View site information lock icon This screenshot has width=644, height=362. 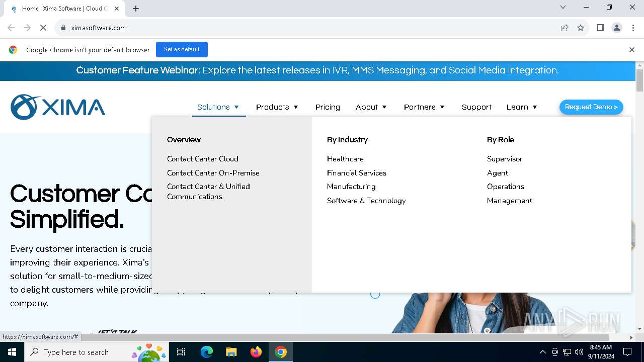coord(63,28)
